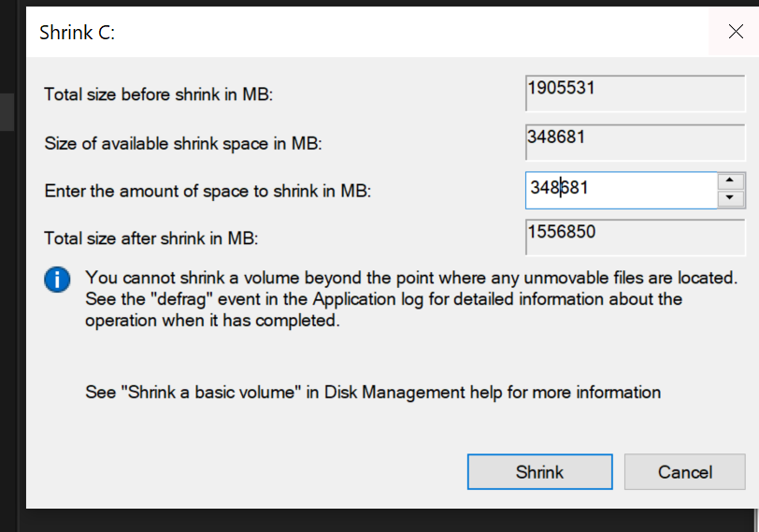Decrease shrink amount with the down arrow
Viewport: 759px width, 532px height.
[732, 198]
